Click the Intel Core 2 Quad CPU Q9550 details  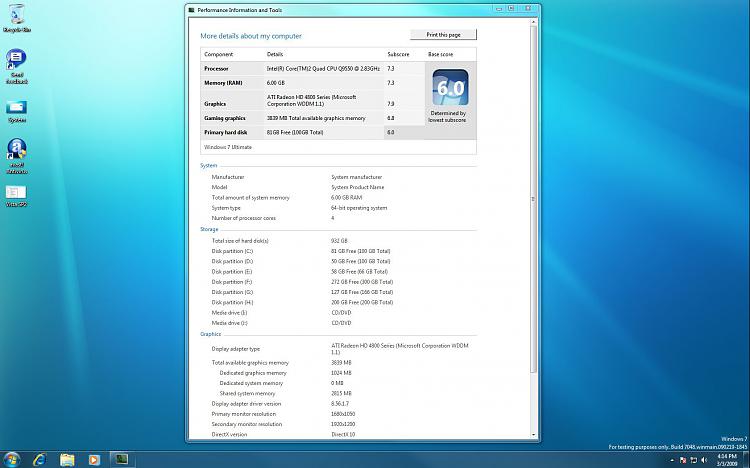tap(323, 68)
